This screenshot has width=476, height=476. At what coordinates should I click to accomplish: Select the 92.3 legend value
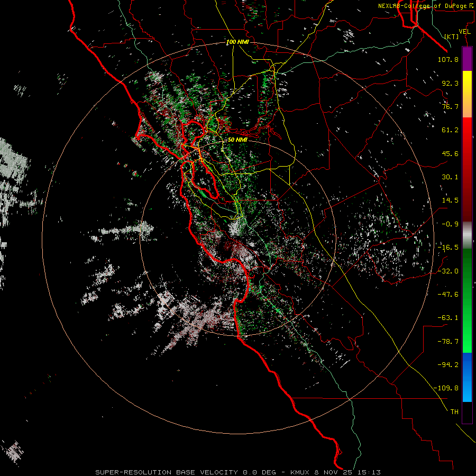450,83
